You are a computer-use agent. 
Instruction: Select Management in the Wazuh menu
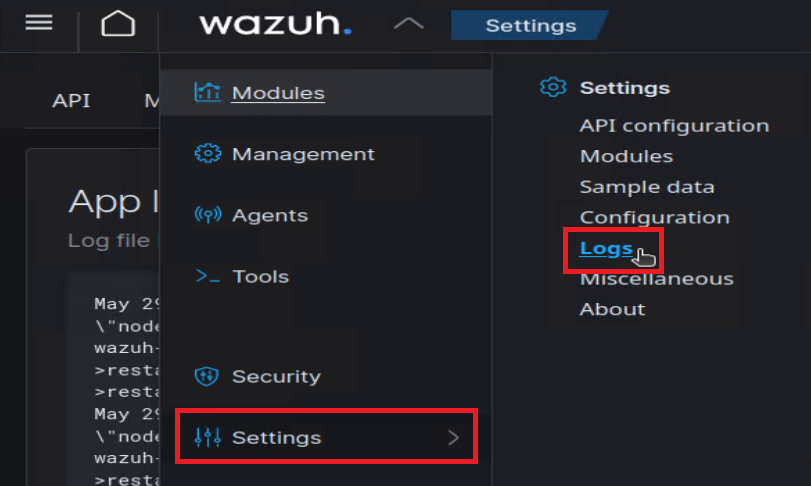(303, 154)
